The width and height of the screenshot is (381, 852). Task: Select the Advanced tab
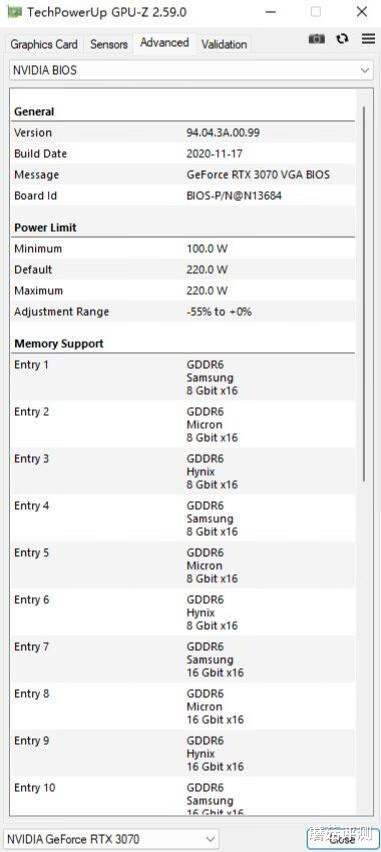(164, 43)
